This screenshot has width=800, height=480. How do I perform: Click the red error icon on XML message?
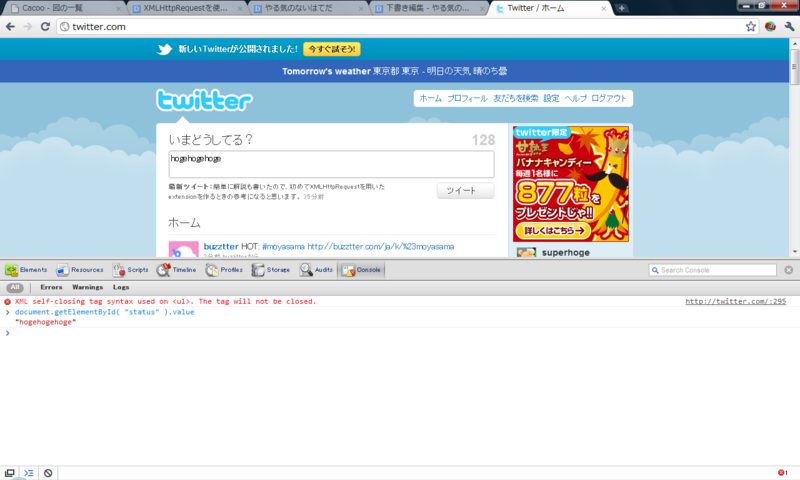pos(7,301)
